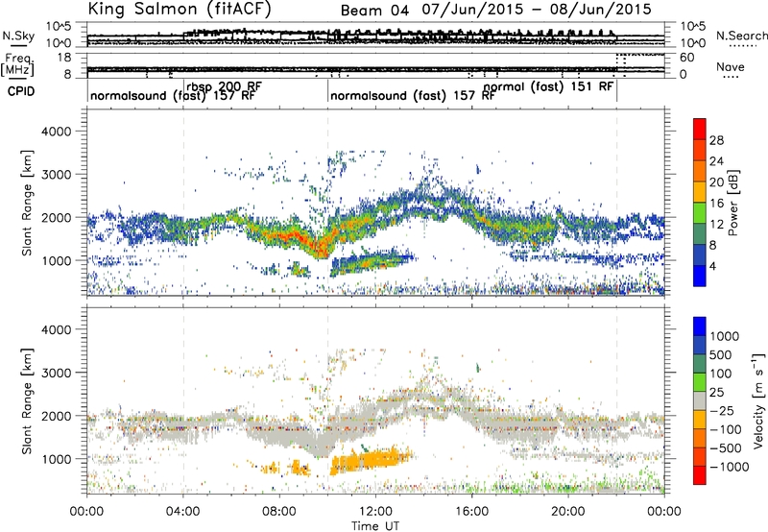Click the 04:00 time tick label
The image size is (768, 532).
point(182,512)
